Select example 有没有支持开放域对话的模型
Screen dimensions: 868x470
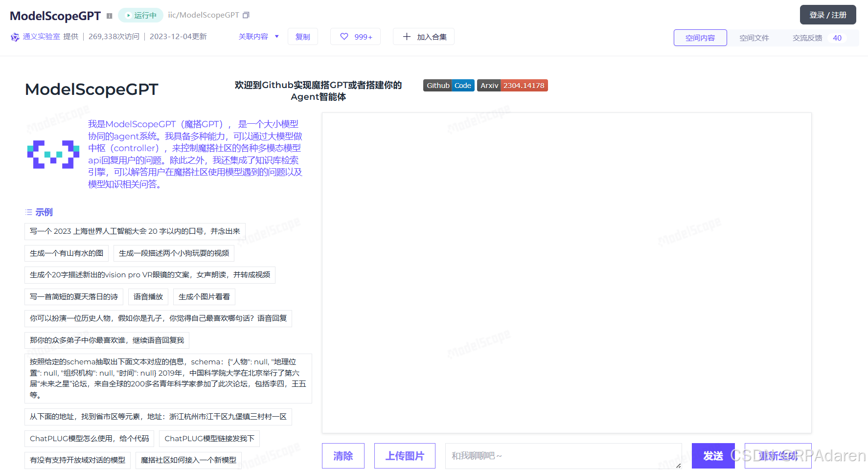click(x=77, y=460)
